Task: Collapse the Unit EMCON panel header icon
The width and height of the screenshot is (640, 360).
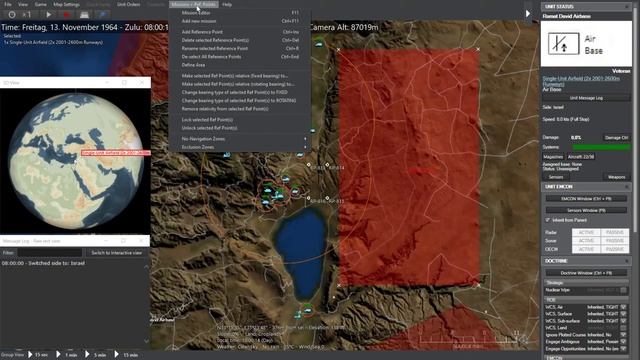Action: click(x=627, y=187)
